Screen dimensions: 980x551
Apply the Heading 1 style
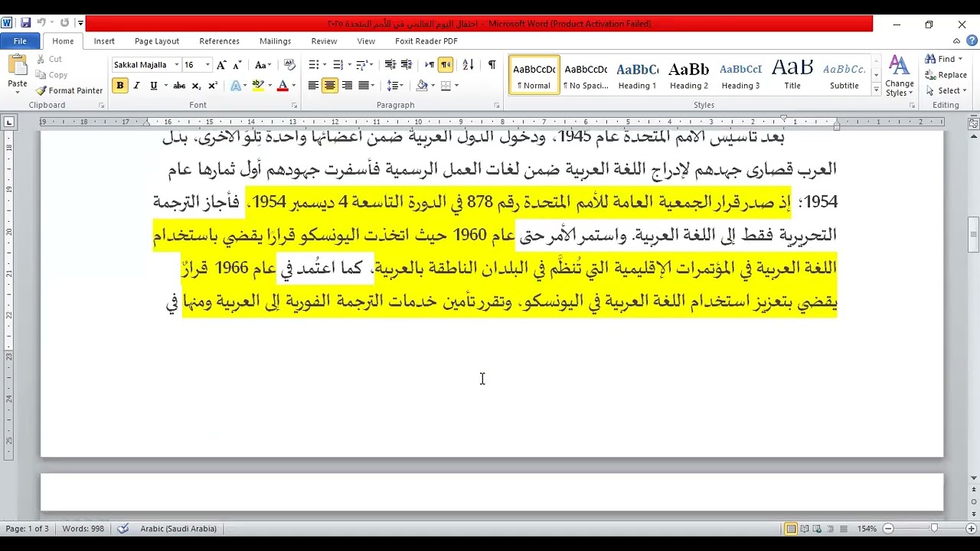click(637, 75)
